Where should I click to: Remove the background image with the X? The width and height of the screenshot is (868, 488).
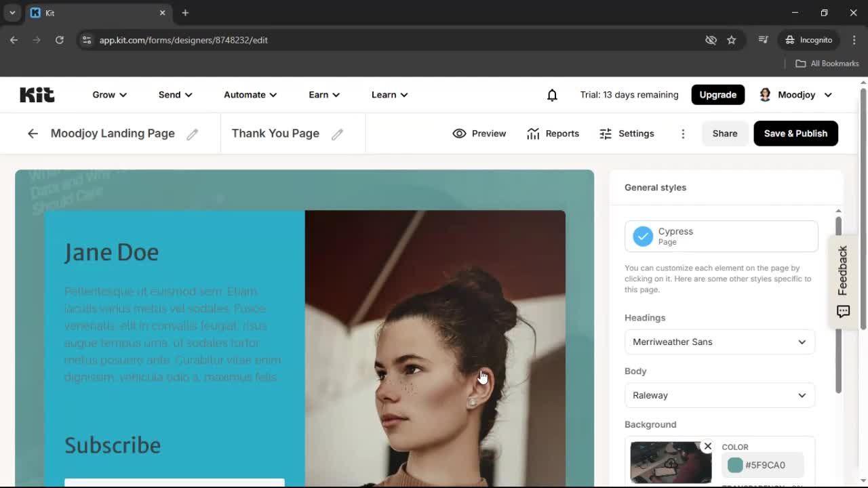click(707, 446)
